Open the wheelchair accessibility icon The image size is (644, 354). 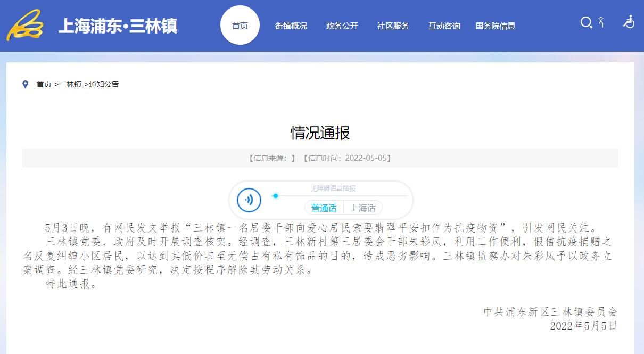(x=629, y=22)
